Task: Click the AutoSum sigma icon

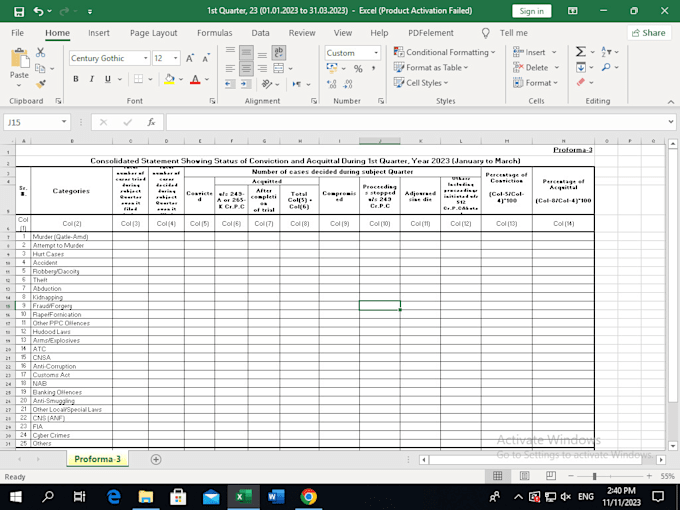Action: 581,52
